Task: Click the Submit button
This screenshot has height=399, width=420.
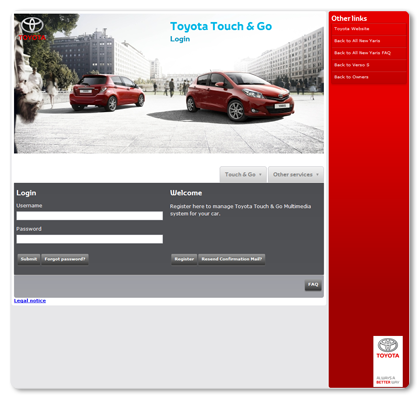Action: coord(29,259)
